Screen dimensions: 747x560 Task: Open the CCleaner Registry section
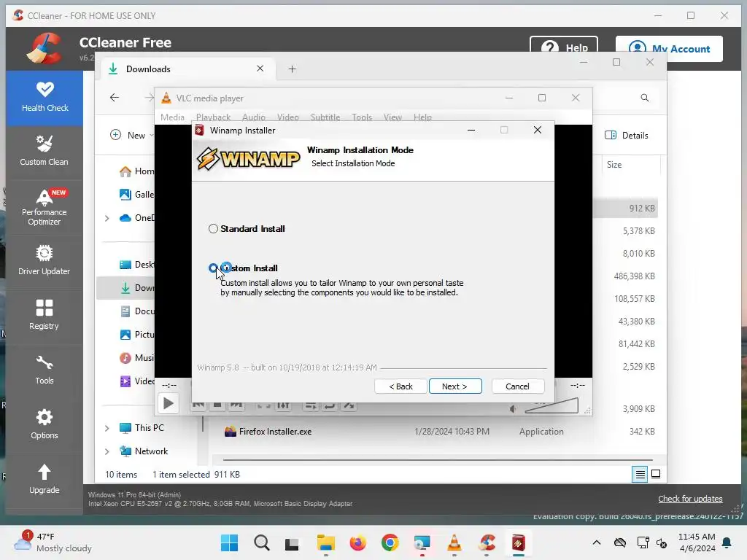[44, 315]
